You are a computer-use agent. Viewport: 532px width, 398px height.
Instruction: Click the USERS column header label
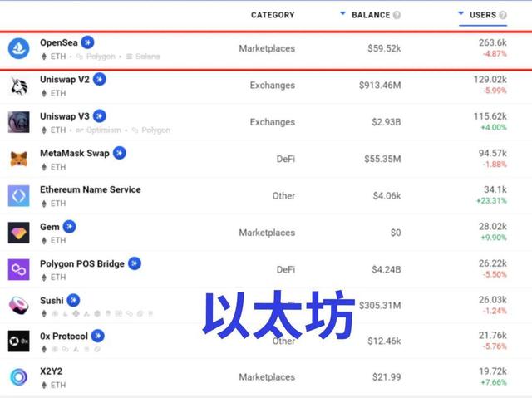(483, 15)
